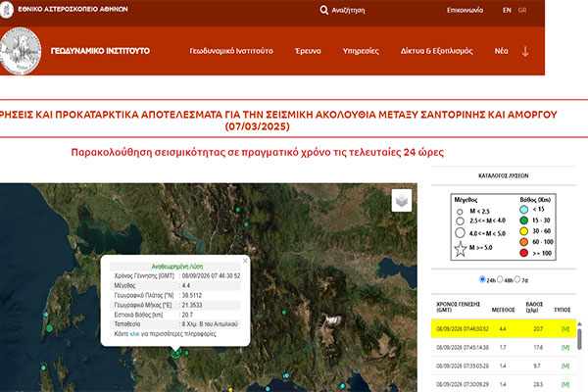Open the map layers switcher icon
Image resolution: width=588 pixels, height=392 pixels.
click(402, 200)
